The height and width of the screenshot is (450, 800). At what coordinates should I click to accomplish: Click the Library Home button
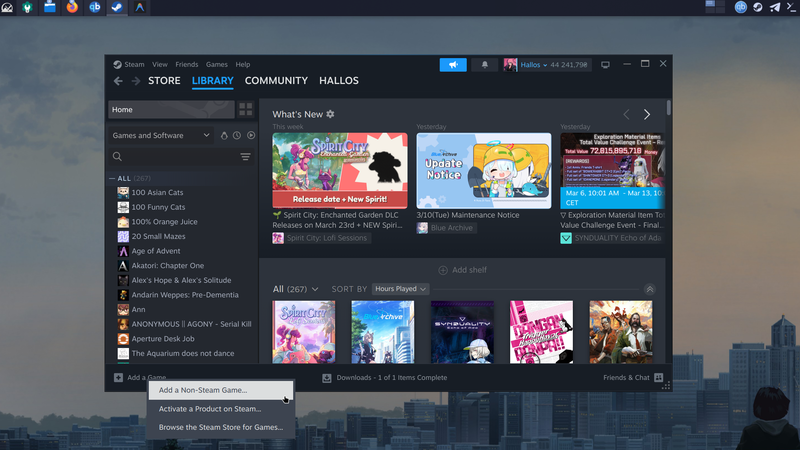(171, 109)
